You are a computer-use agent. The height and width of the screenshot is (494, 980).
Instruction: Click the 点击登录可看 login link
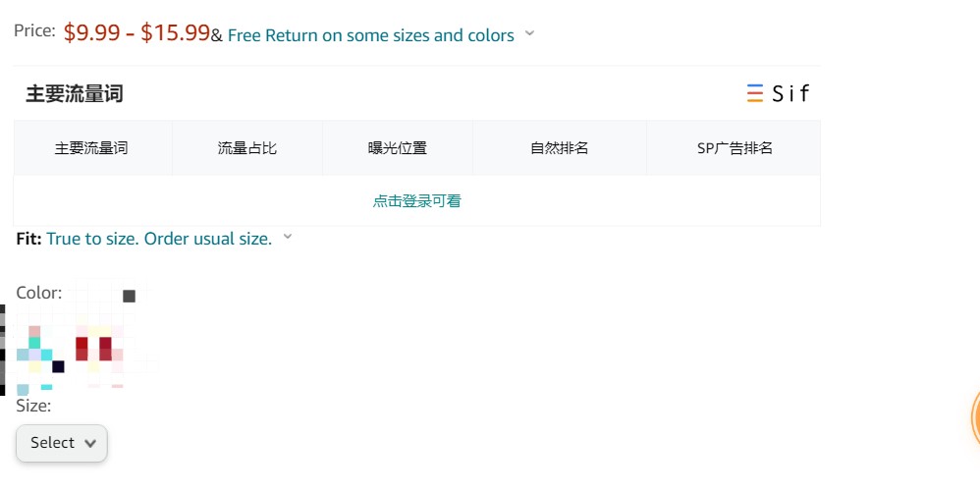click(x=417, y=200)
